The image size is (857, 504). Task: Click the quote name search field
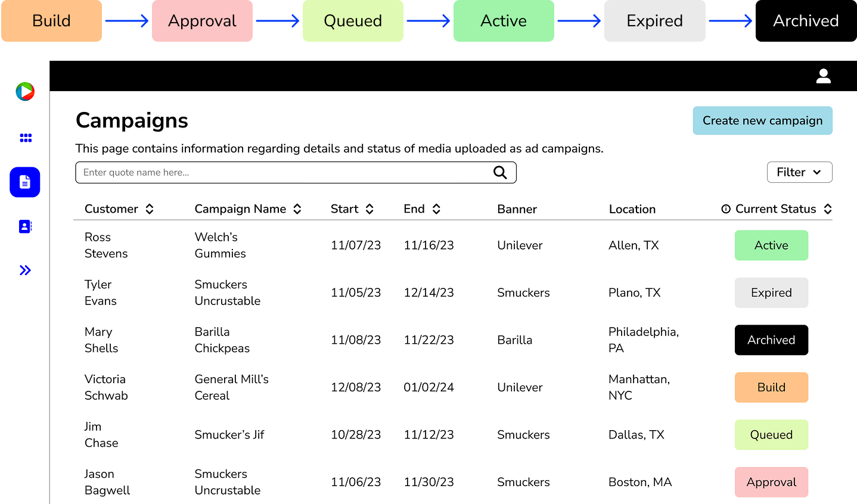tap(296, 173)
